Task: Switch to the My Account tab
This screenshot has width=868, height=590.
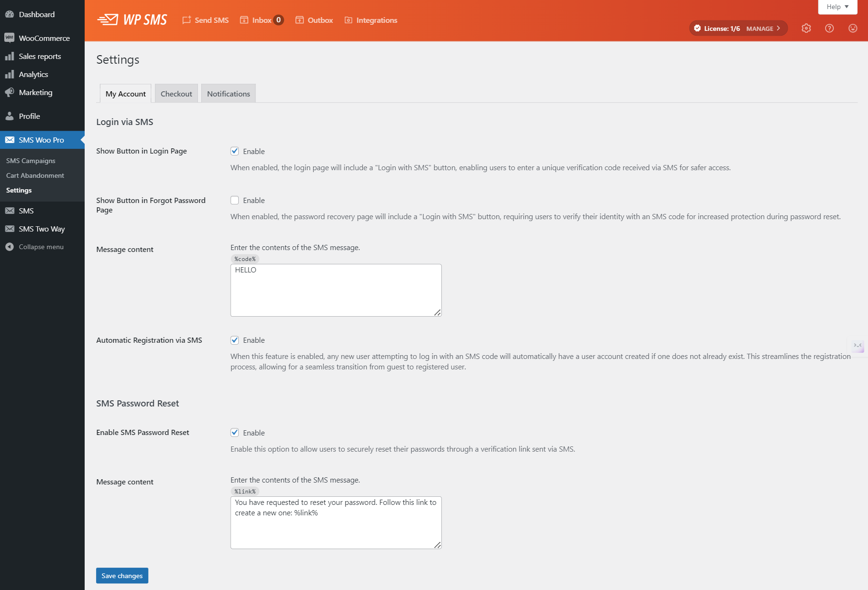Action: (x=126, y=94)
